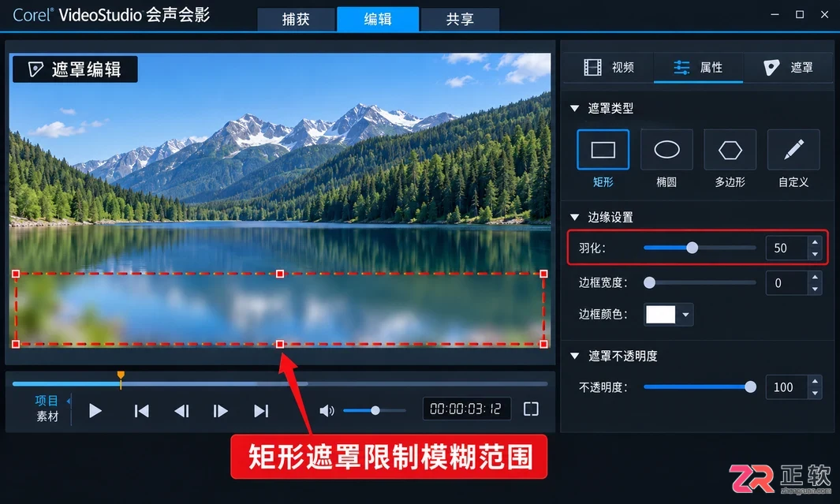Enlarge preview with the fullscreen icon
840x504 pixels.
coord(531,409)
